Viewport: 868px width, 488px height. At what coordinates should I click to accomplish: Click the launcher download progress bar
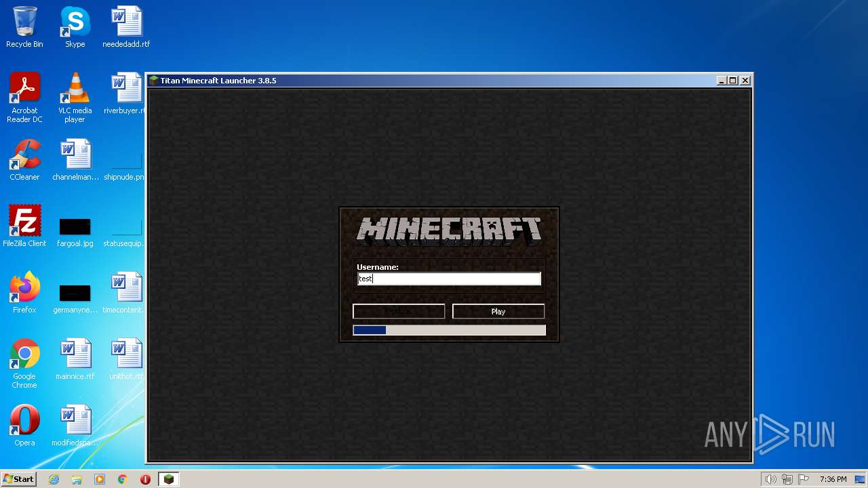click(x=449, y=330)
